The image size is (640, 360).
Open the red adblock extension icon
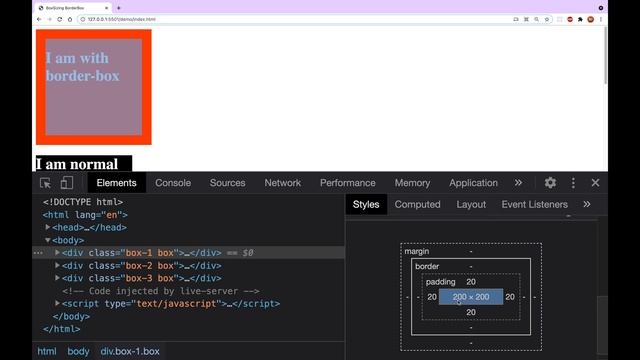[570, 19]
